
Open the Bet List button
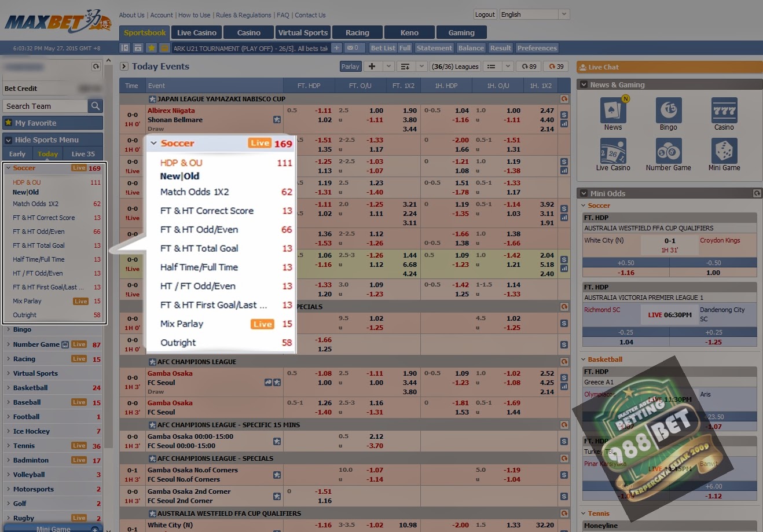[x=383, y=48]
